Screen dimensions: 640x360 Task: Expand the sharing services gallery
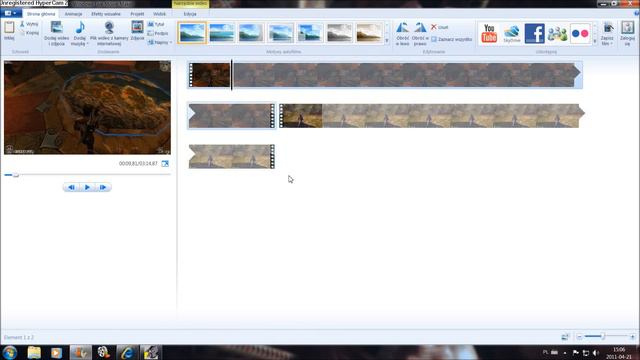point(595,41)
